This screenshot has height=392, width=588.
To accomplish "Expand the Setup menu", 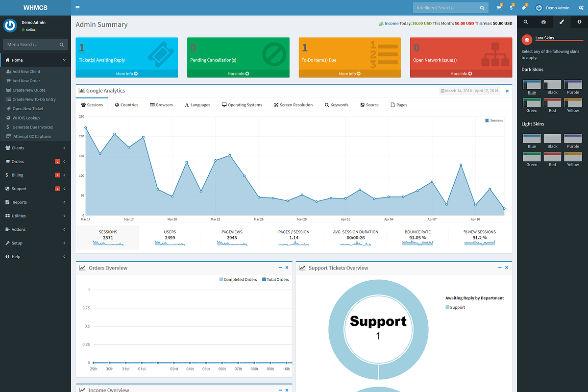I will point(35,243).
